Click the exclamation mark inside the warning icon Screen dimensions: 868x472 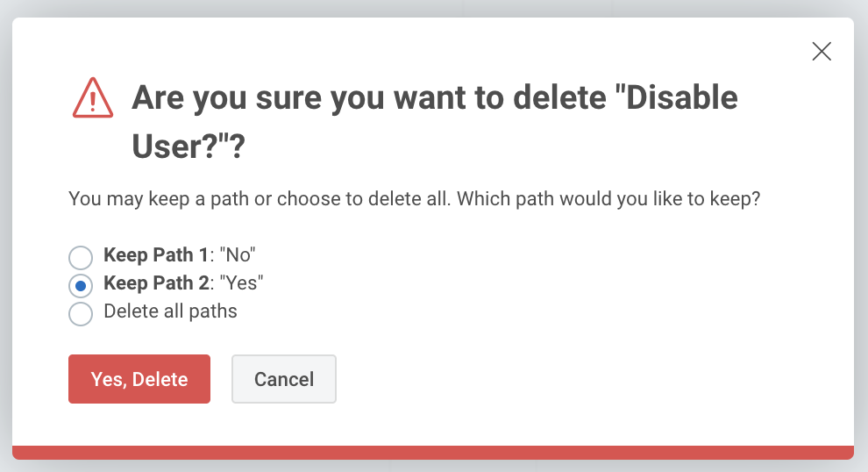point(92,98)
